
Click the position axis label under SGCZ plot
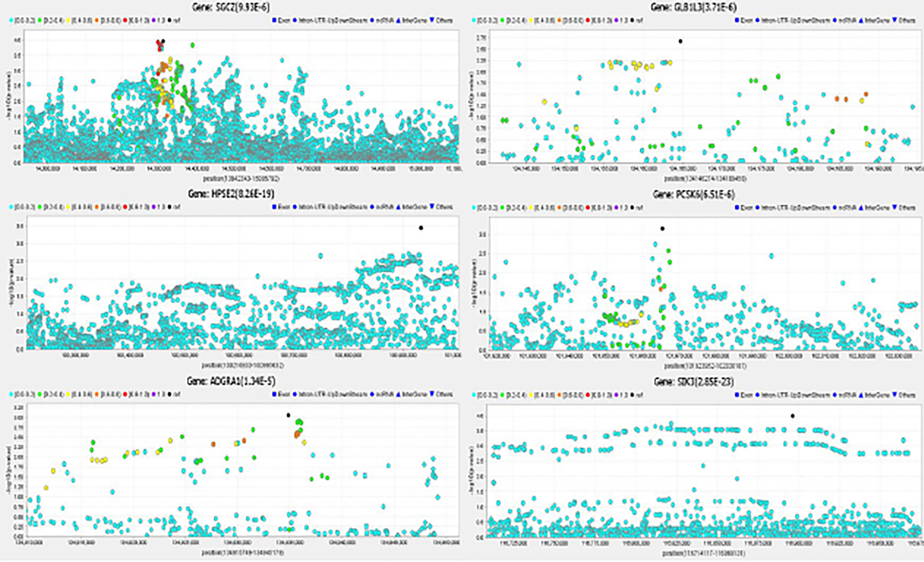[x=242, y=178]
